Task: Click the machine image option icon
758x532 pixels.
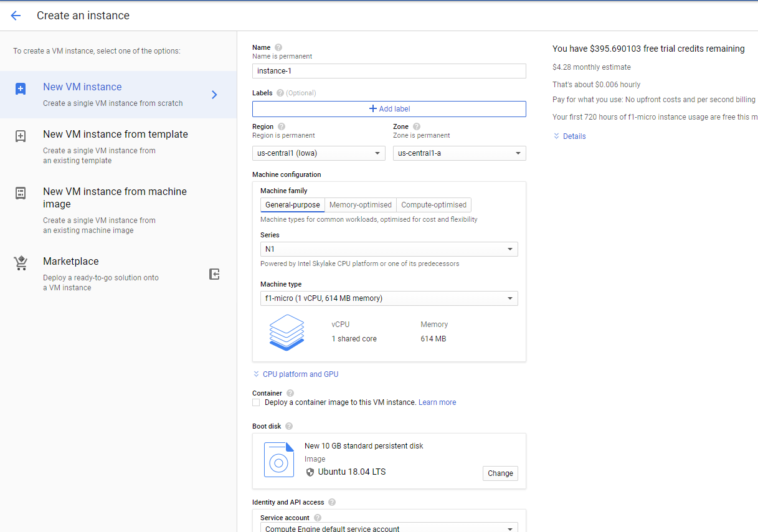Action: (x=21, y=193)
